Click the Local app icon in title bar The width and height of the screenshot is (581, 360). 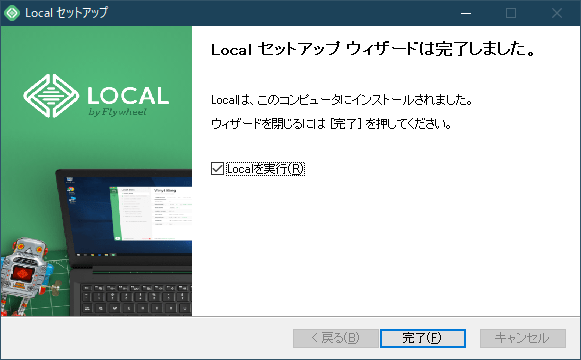pyautogui.click(x=12, y=13)
